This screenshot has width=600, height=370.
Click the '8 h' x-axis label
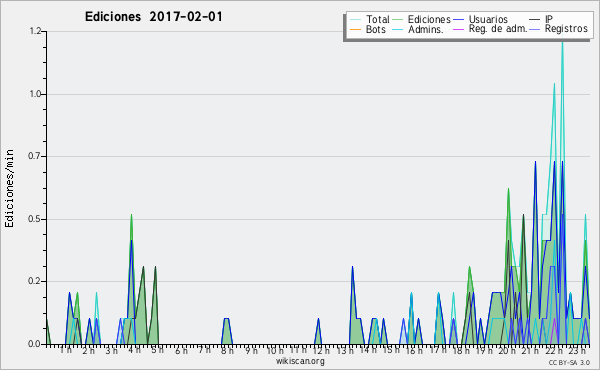point(227,350)
